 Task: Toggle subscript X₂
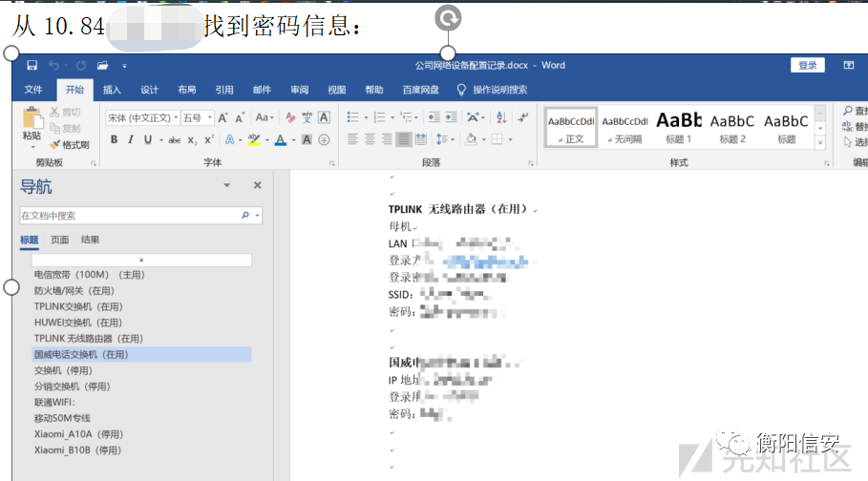(192, 140)
